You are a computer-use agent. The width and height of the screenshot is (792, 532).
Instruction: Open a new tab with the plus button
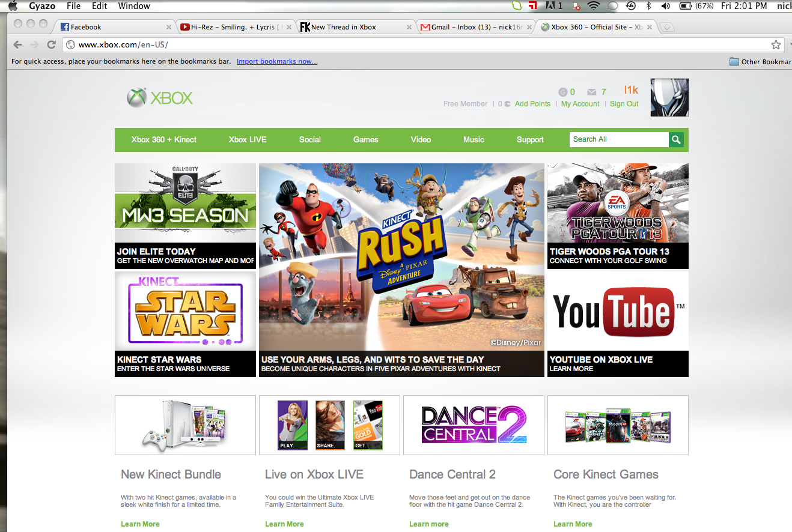click(x=667, y=27)
